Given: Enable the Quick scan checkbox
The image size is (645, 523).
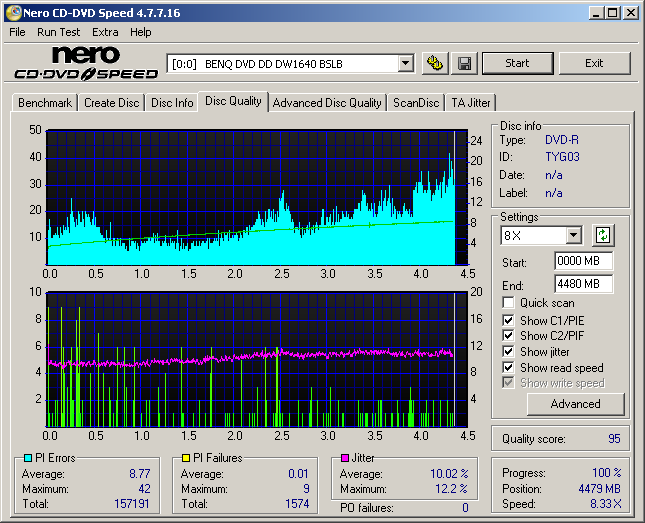Looking at the screenshot, I should click(x=509, y=303).
